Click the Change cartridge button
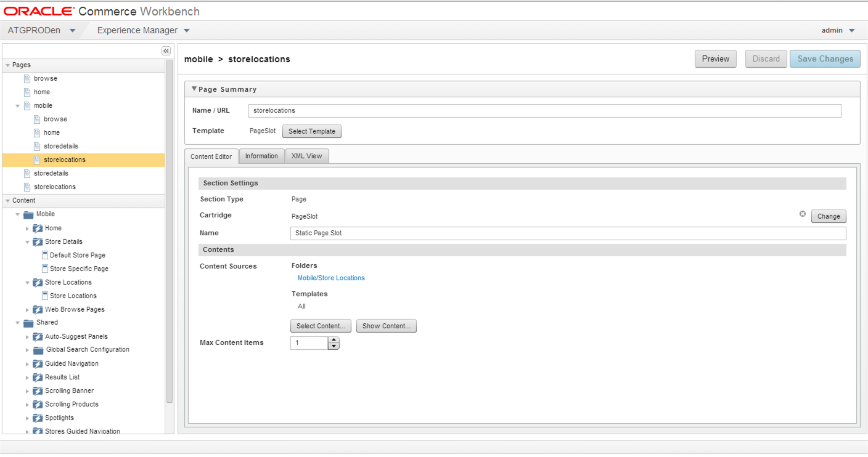 829,216
